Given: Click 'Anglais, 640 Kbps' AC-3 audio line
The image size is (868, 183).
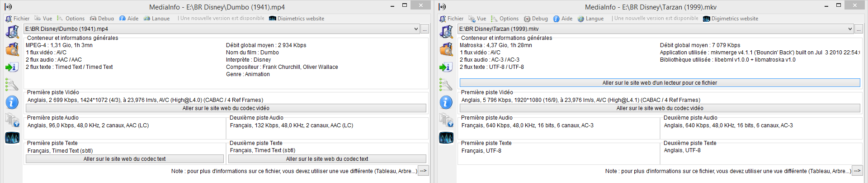Looking at the screenshot, I should tap(728, 125).
